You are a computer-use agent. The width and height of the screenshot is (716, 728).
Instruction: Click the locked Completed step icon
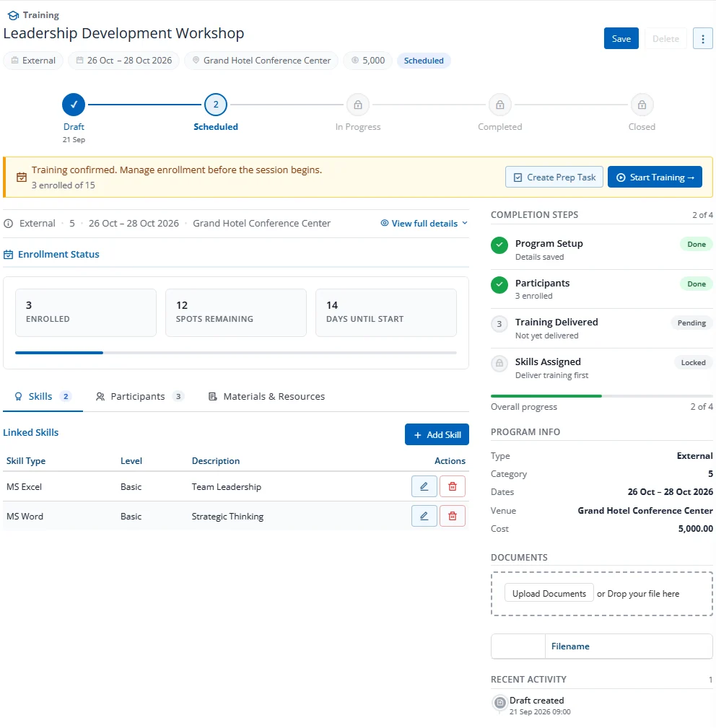point(499,105)
